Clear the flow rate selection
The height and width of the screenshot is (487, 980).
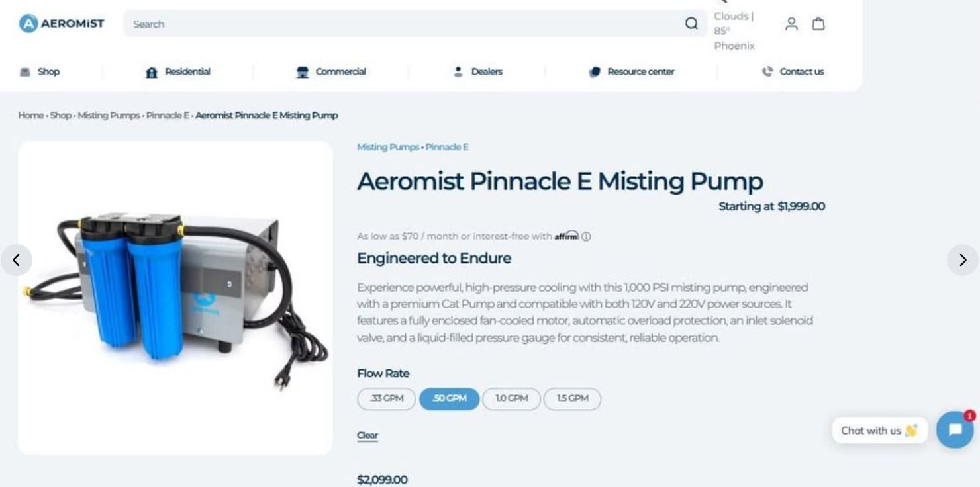coord(367,435)
